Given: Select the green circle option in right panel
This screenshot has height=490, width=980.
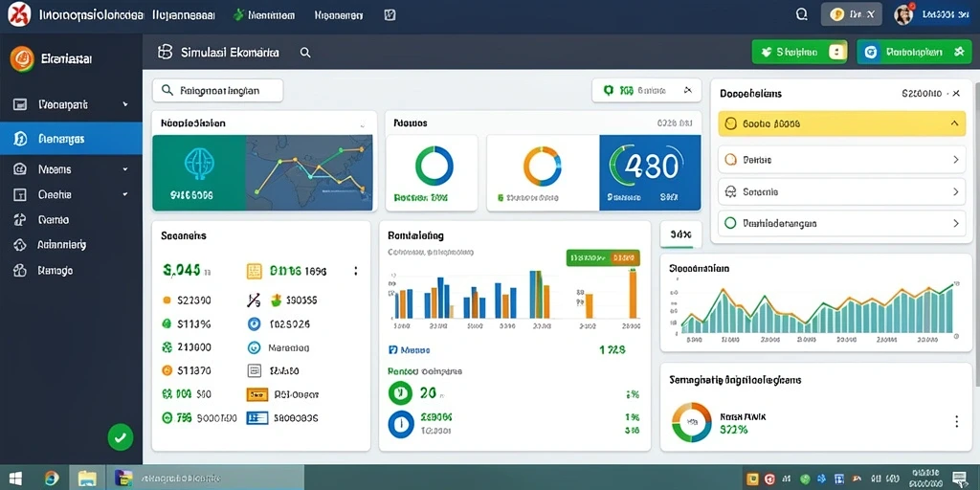Looking at the screenshot, I should [729, 222].
